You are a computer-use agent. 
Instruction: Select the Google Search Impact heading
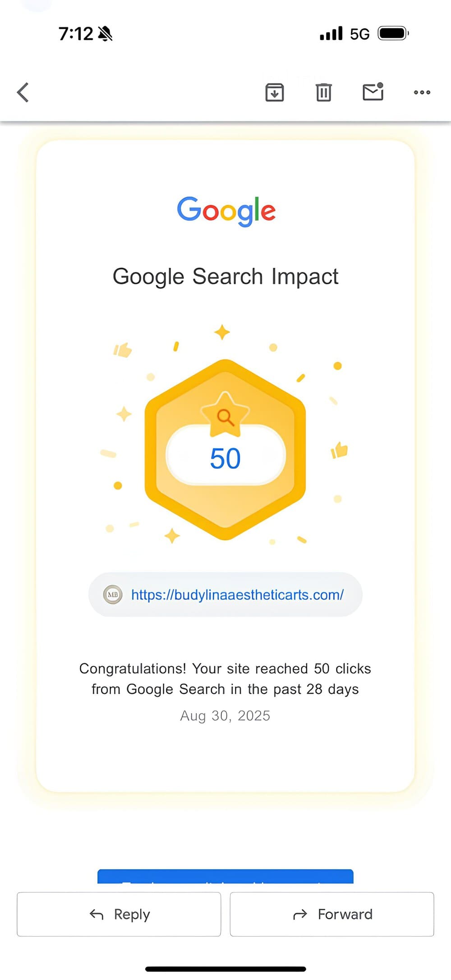point(225,276)
